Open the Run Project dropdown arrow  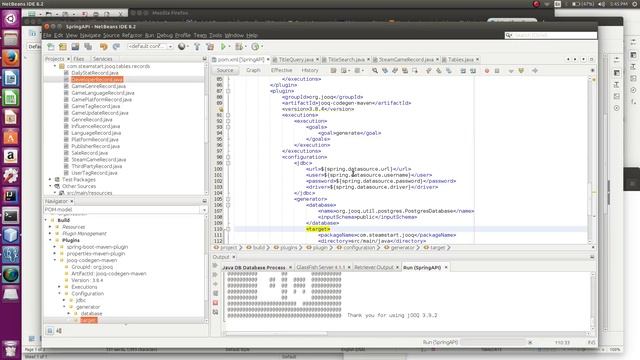pyautogui.click(x=229, y=47)
